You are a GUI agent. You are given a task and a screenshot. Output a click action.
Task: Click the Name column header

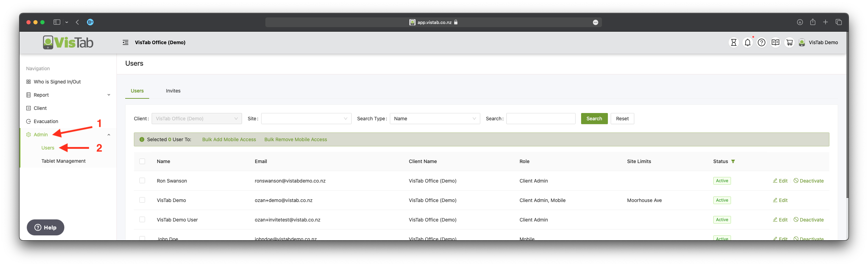(x=163, y=161)
